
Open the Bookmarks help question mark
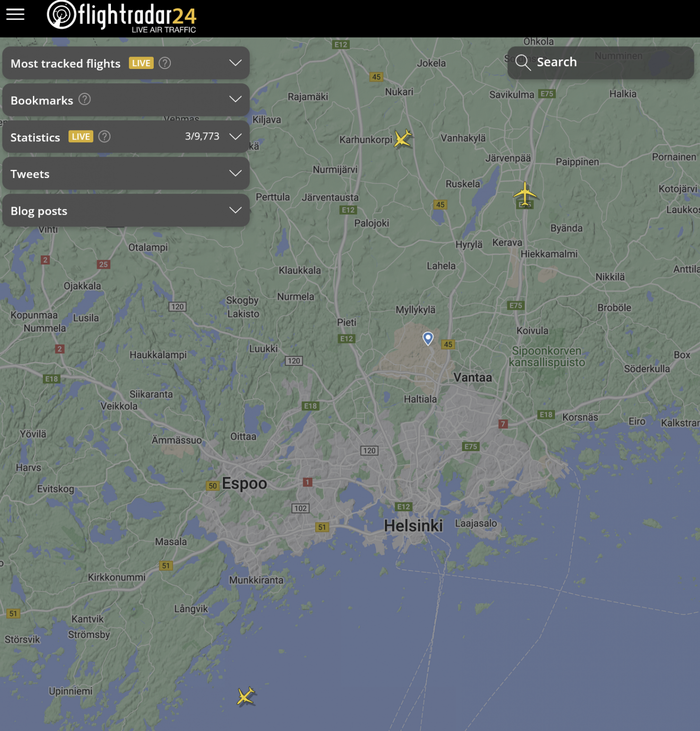85,99
